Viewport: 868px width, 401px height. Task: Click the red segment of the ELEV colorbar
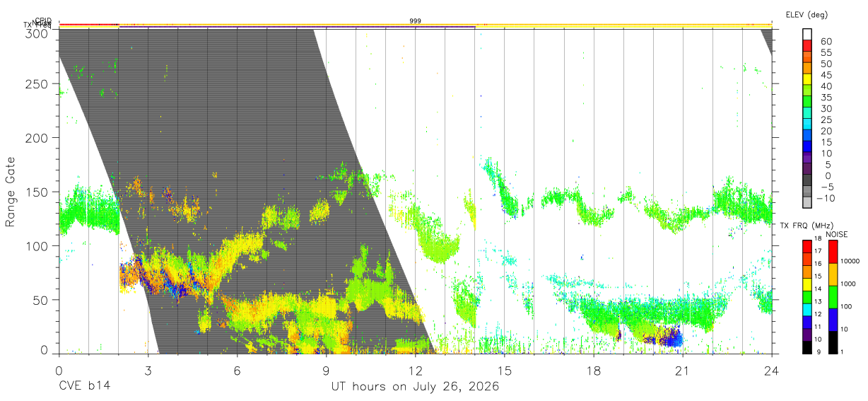pyautogui.click(x=807, y=46)
